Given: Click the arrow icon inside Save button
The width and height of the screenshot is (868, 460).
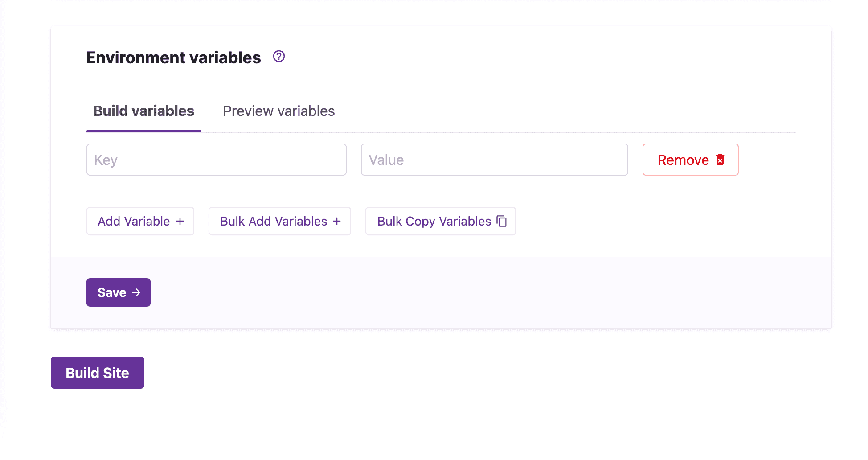Looking at the screenshot, I should [x=136, y=292].
